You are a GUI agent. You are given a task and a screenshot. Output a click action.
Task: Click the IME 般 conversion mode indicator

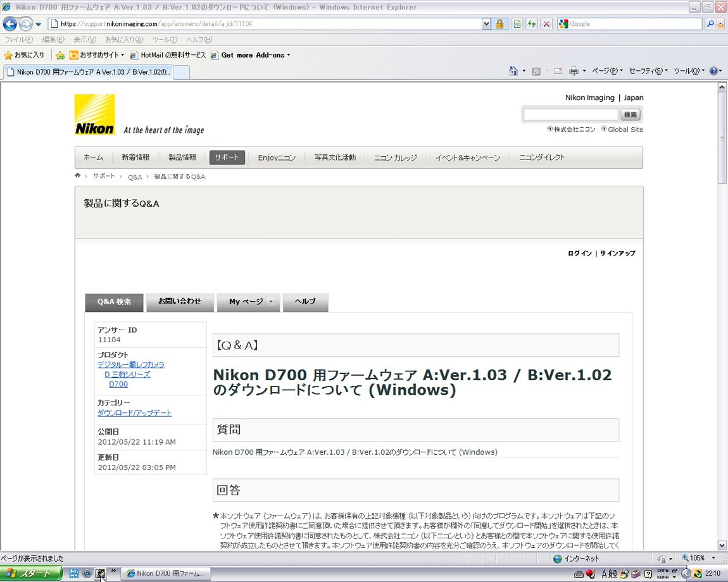pos(613,574)
